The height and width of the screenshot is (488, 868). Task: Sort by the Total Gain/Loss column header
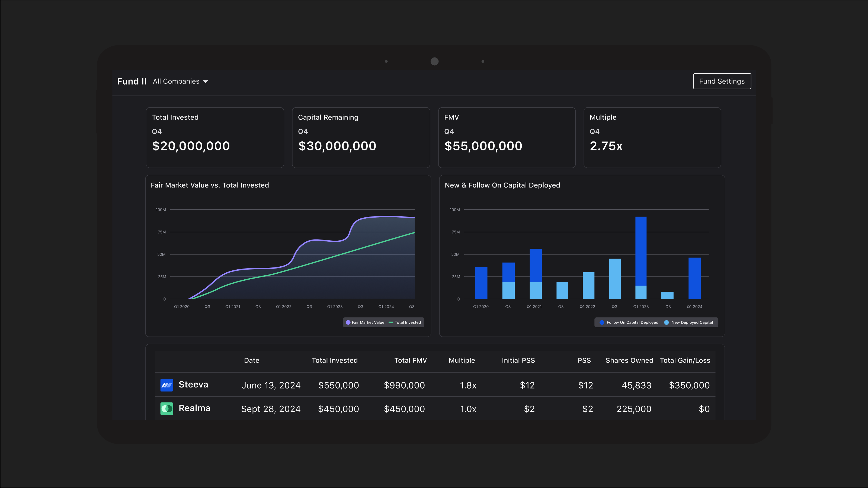[x=685, y=360]
